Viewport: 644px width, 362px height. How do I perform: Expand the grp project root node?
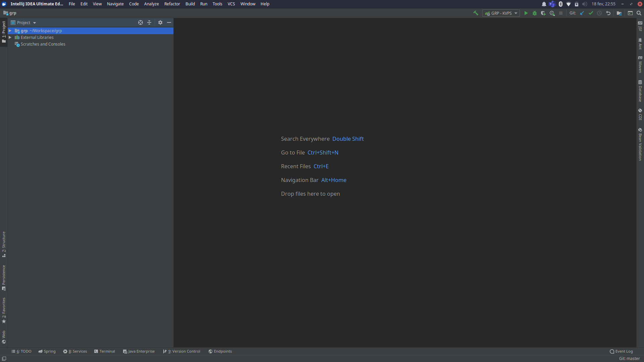point(10,31)
